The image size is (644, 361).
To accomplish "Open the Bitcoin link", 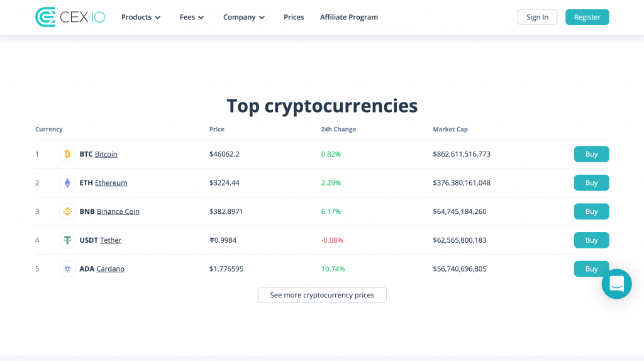I will coord(106,154).
